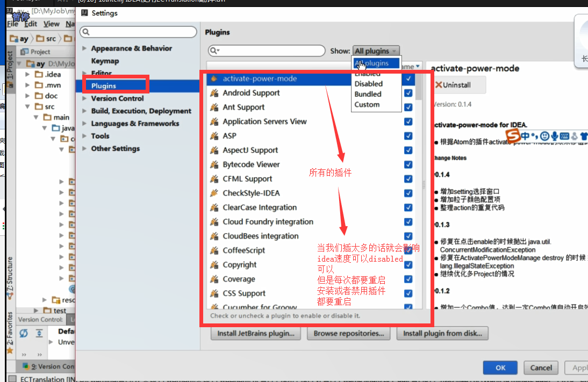The image size is (588, 382).
Task: Click the Sogou microphone icon
Action: (x=555, y=136)
